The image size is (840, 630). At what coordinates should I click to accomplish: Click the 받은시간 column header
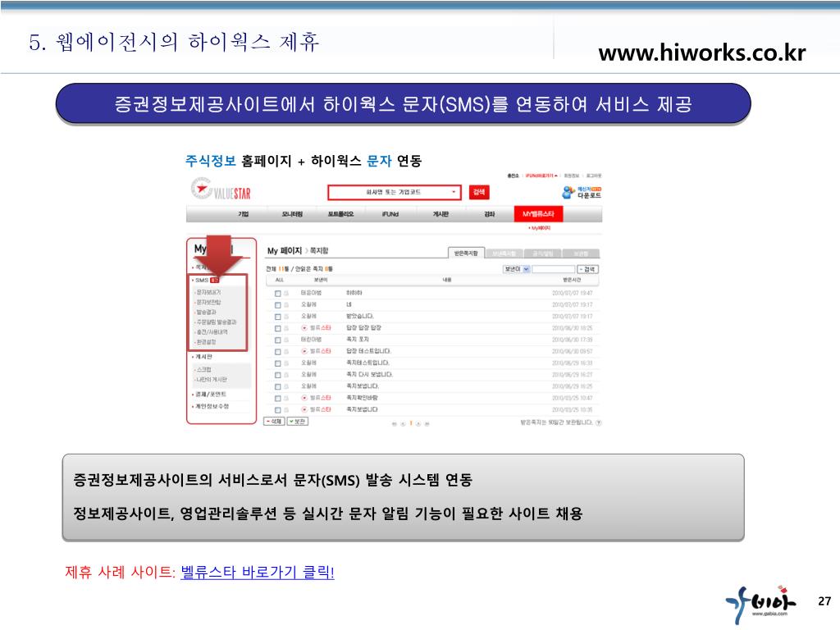[572, 281]
